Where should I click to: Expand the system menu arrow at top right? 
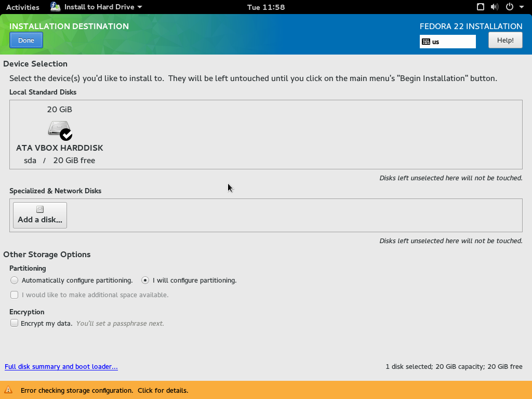(x=522, y=7)
